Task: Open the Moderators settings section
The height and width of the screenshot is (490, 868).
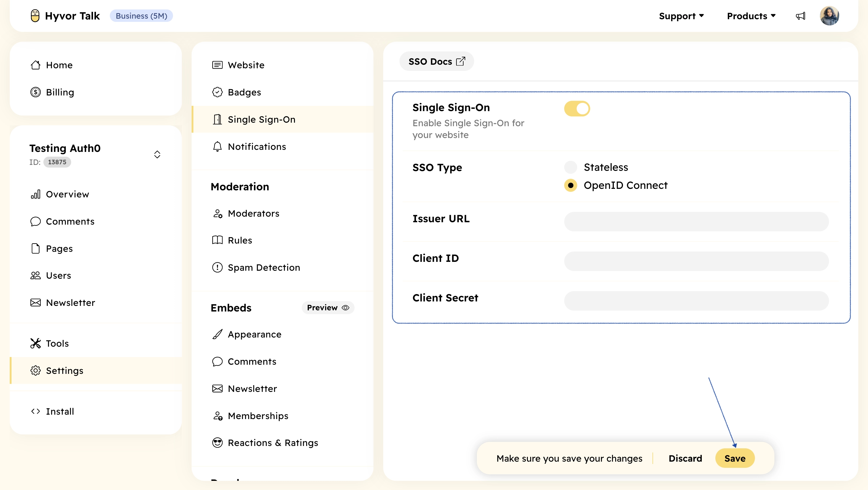Action: coord(282,213)
